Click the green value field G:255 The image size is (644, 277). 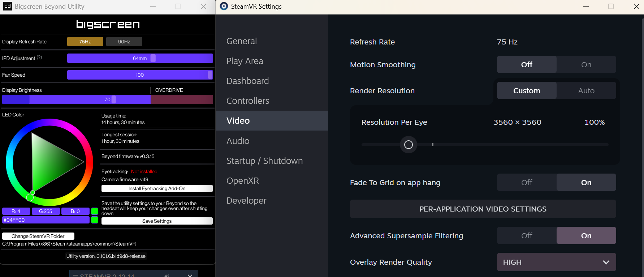pos(46,211)
